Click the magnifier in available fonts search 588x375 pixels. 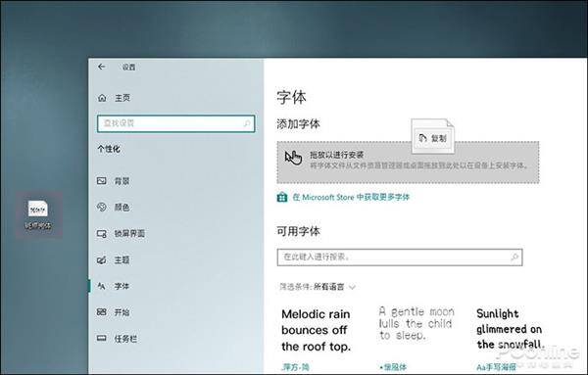pos(514,257)
